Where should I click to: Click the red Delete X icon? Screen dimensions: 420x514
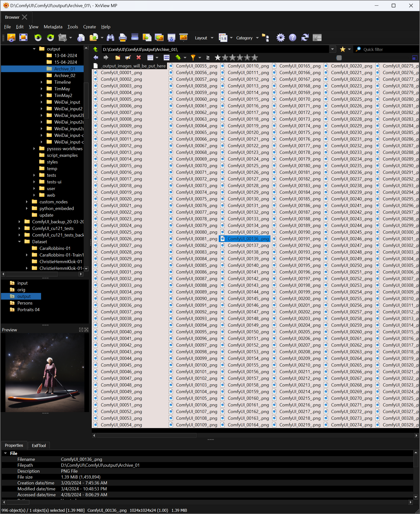[x=139, y=58]
